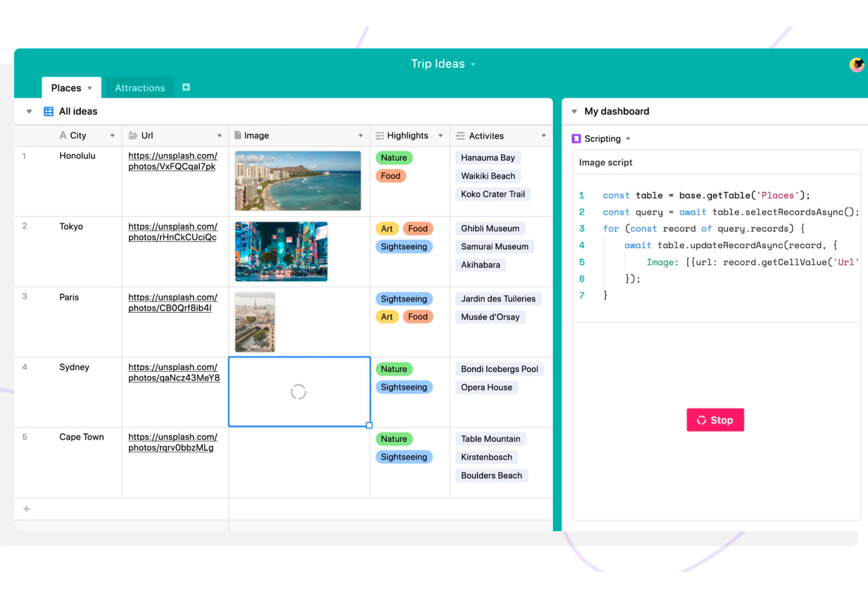Click the Activites linked field icon

pos(460,136)
